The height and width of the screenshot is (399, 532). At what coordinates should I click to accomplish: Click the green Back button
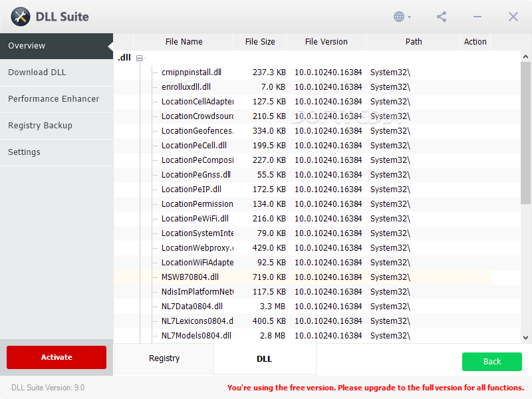click(492, 362)
